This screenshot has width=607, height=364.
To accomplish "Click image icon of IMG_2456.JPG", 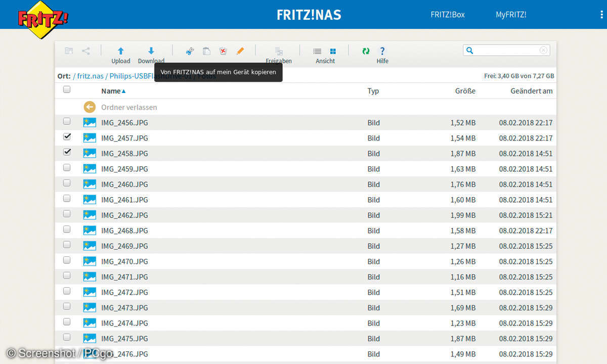I will [90, 122].
